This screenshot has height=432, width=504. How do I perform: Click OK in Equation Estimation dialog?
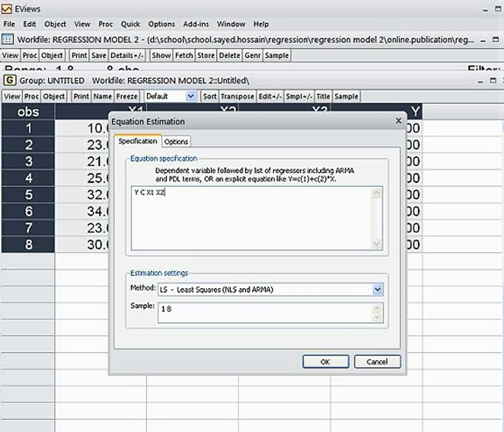326,362
